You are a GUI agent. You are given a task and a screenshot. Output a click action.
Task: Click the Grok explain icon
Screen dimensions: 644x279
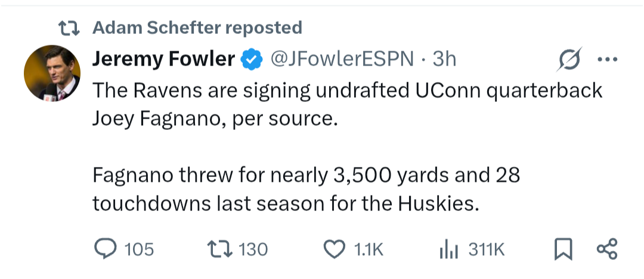pyautogui.click(x=569, y=60)
